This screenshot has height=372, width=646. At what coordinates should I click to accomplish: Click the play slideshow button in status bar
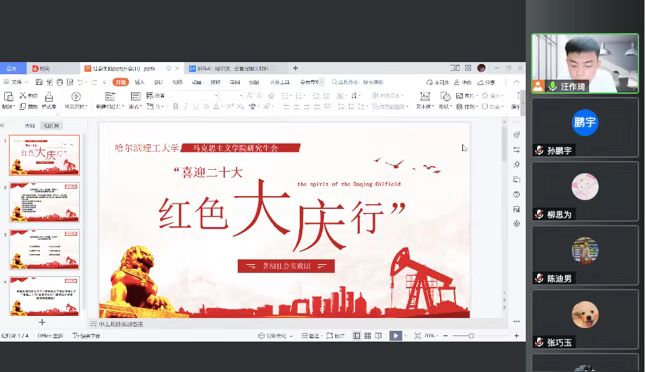396,336
